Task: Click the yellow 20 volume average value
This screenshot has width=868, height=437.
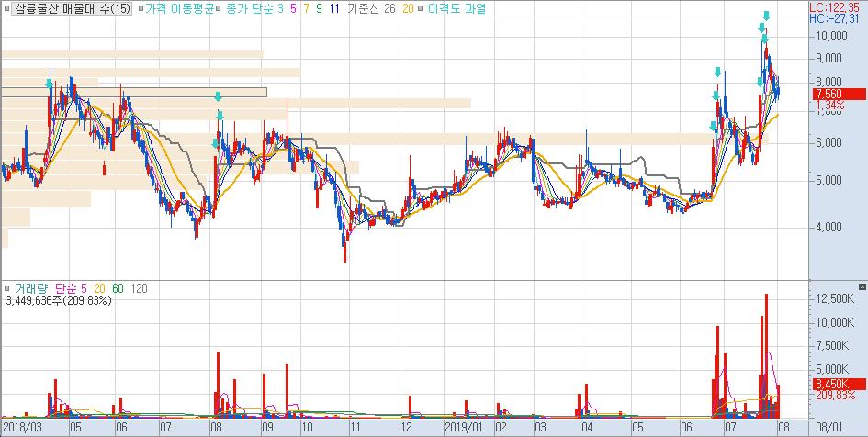Action: click(100, 288)
